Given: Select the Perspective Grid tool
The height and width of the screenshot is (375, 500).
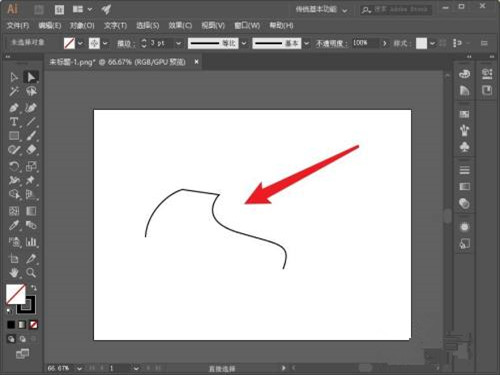Looking at the screenshot, I should [31, 194].
